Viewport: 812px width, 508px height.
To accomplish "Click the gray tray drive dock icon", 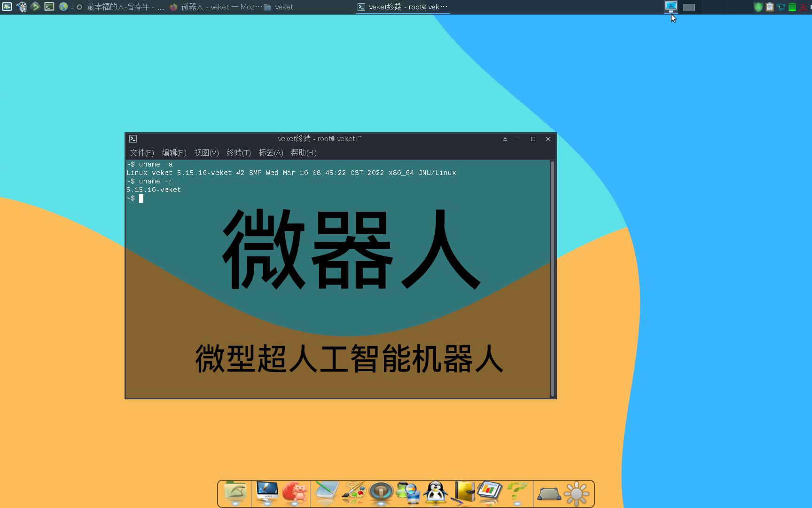I will pos(549,494).
